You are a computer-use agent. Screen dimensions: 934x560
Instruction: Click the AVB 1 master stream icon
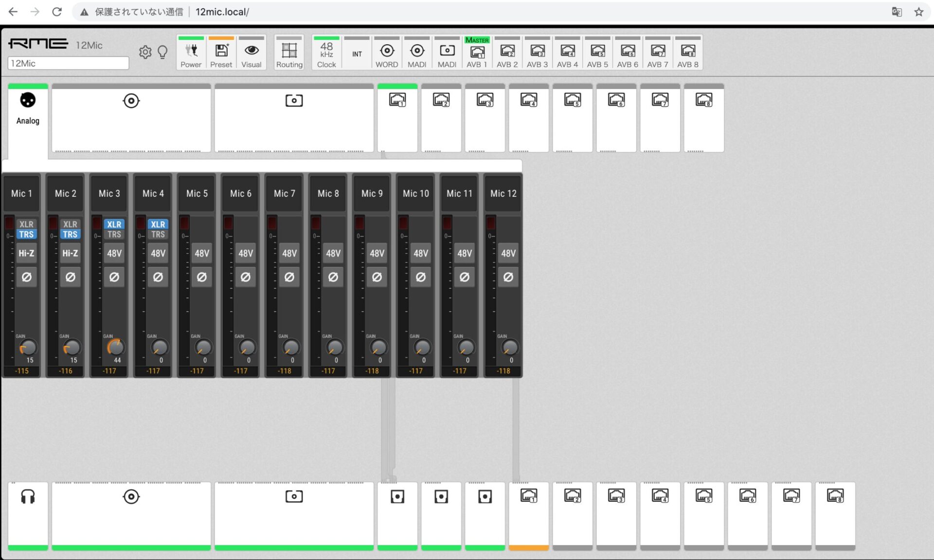(x=477, y=53)
